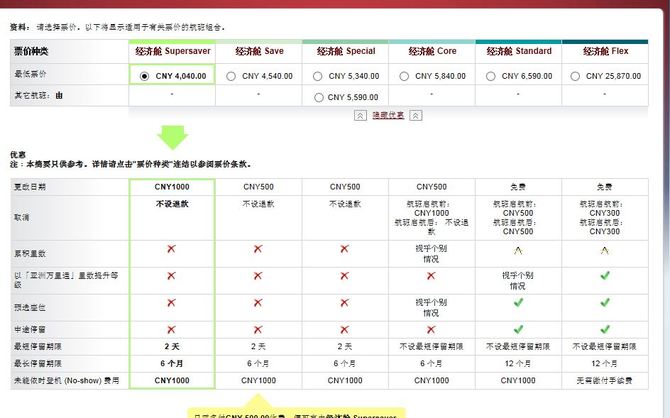Click the Flex cancellation CNY300 cell
The image size is (670, 418).
605,218
